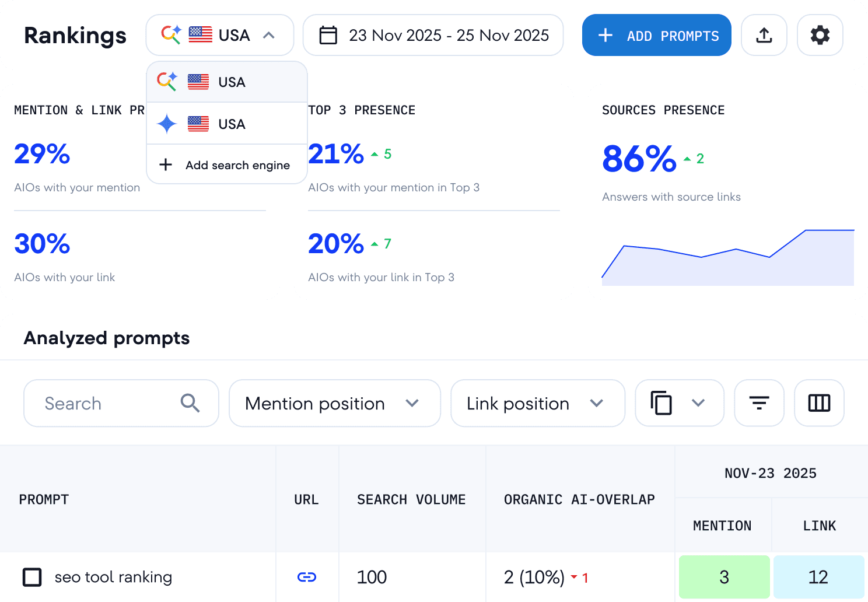This screenshot has height=602, width=868.
Task: Click the ADD PROMPTS button
Action: (656, 35)
